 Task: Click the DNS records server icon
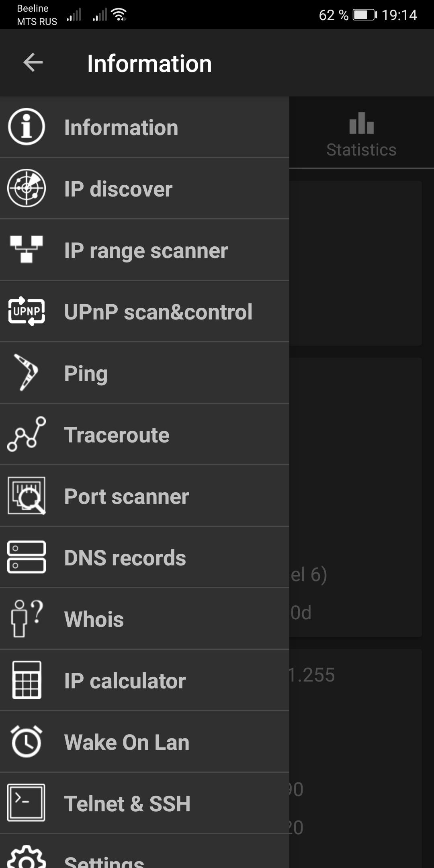[27, 557]
